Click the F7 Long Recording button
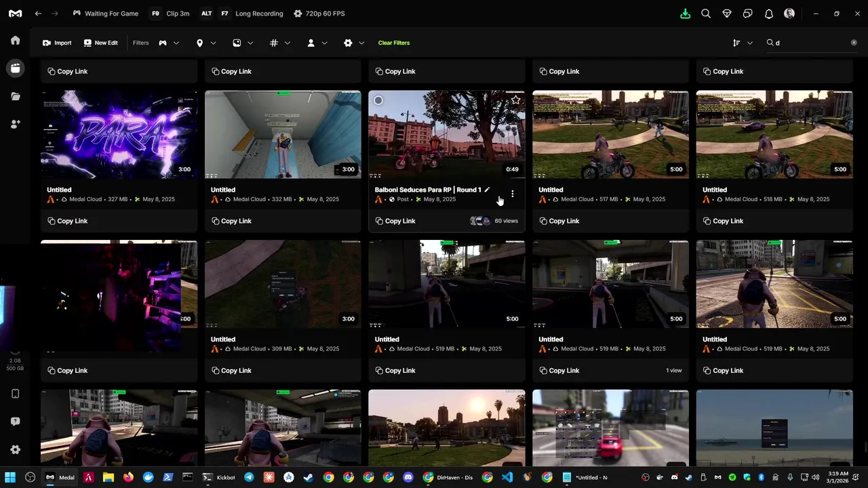 (251, 14)
